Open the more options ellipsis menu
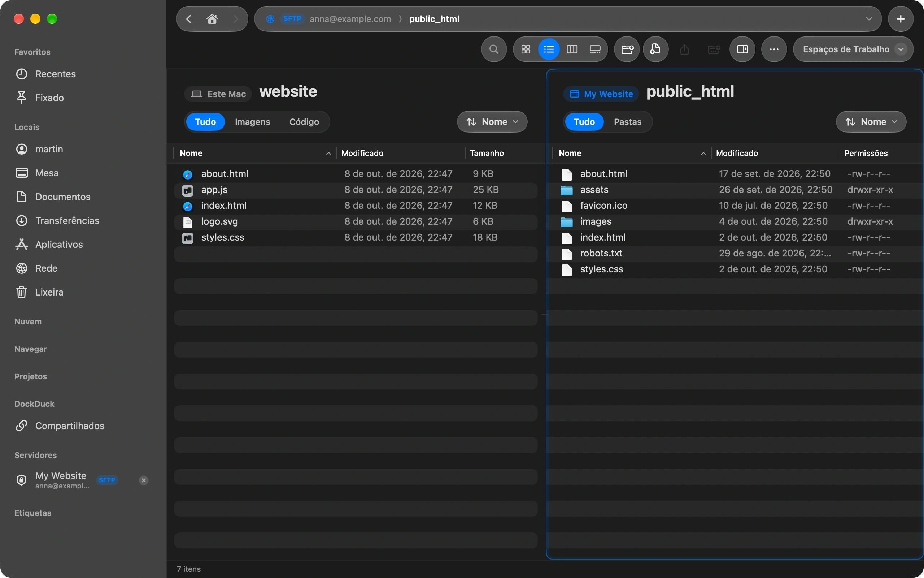 coord(774,49)
